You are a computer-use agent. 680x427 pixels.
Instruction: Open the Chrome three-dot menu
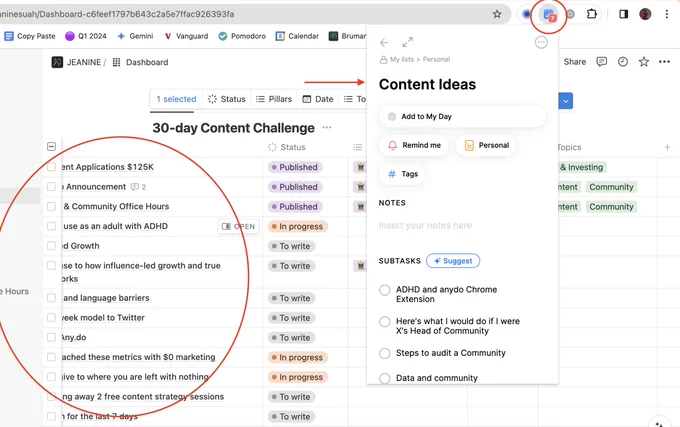[x=667, y=14]
